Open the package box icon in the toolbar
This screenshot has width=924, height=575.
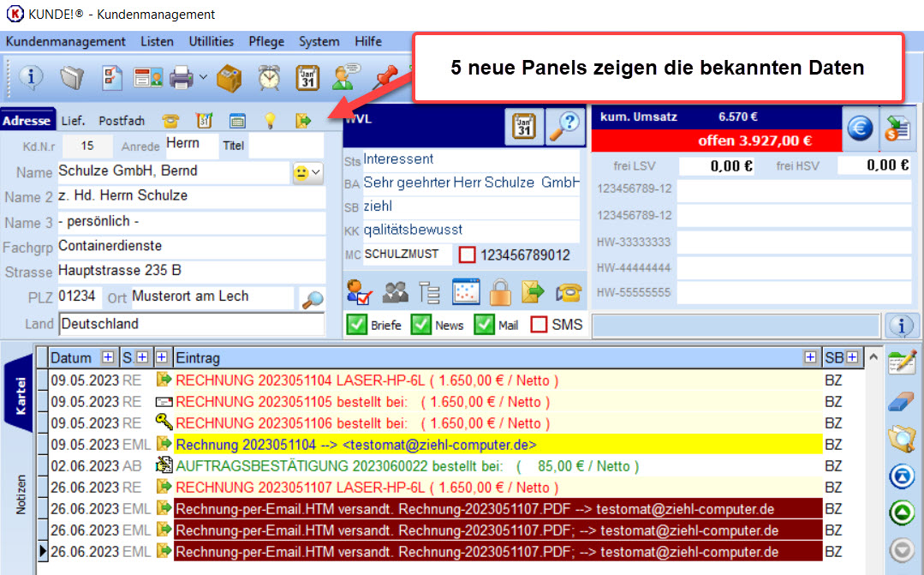pyautogui.click(x=229, y=78)
